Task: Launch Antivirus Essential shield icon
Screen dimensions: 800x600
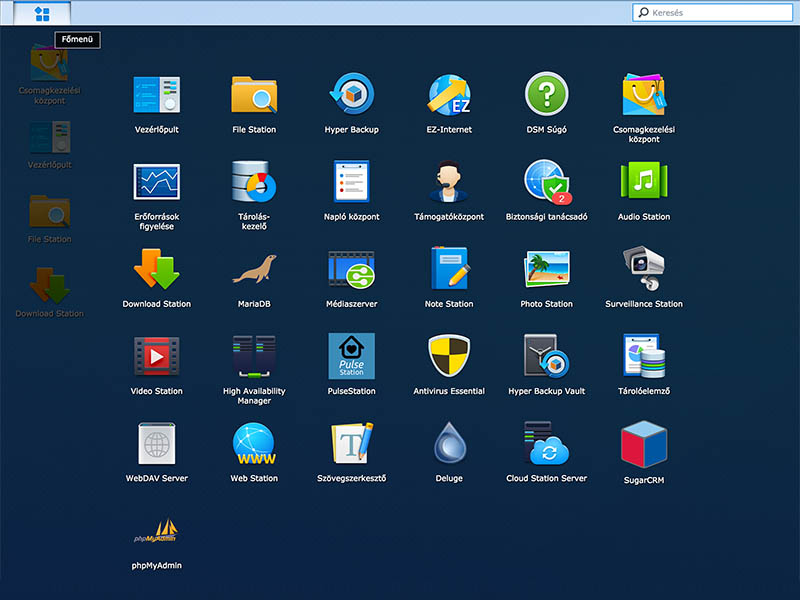Action: (449, 357)
